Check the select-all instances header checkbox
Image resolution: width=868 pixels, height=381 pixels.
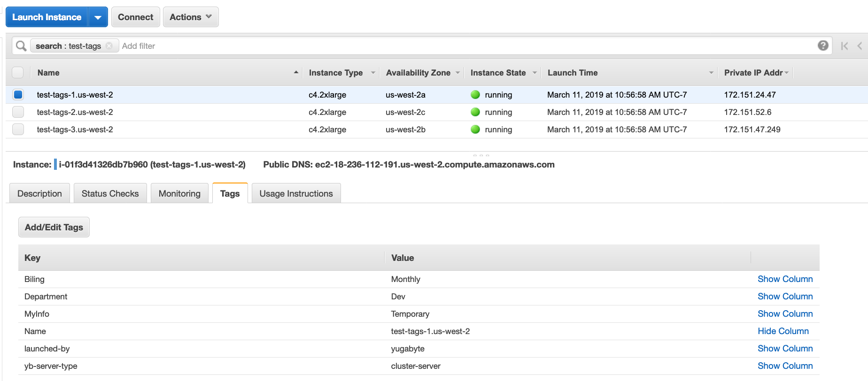point(18,73)
